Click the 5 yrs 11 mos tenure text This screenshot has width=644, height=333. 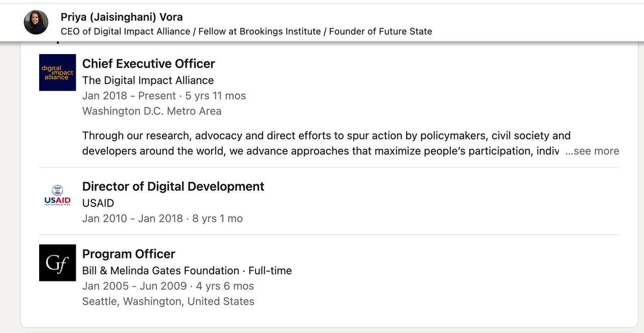click(x=215, y=96)
